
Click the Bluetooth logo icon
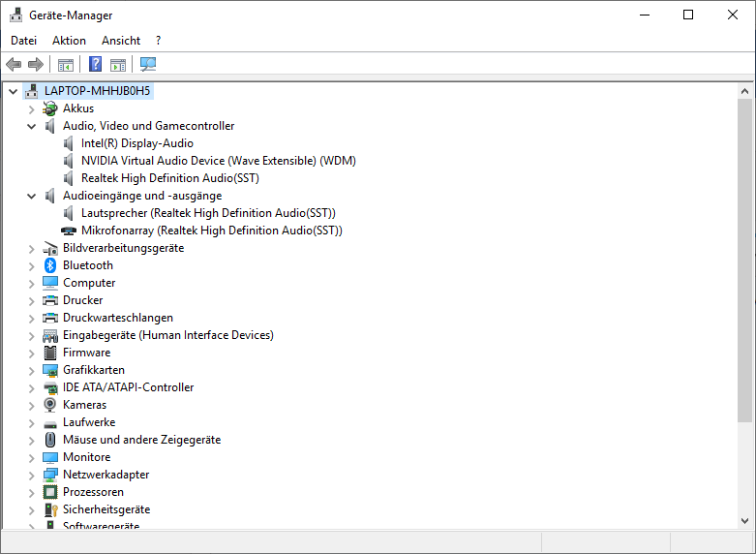click(50, 265)
